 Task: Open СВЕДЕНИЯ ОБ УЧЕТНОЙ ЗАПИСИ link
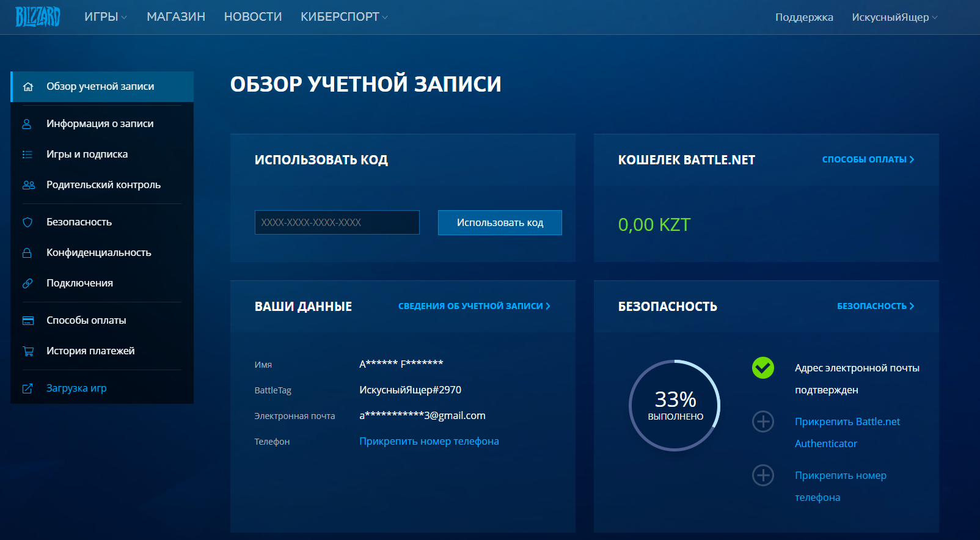[474, 306]
